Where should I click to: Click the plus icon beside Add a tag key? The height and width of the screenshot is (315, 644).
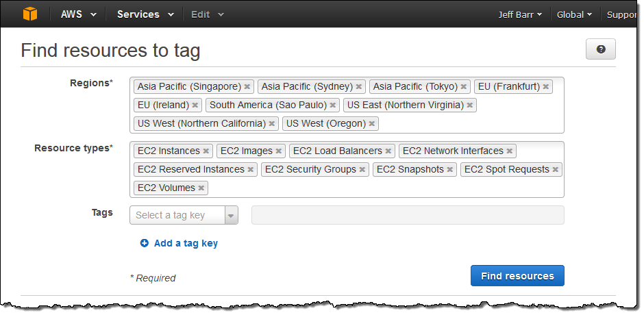(x=145, y=243)
